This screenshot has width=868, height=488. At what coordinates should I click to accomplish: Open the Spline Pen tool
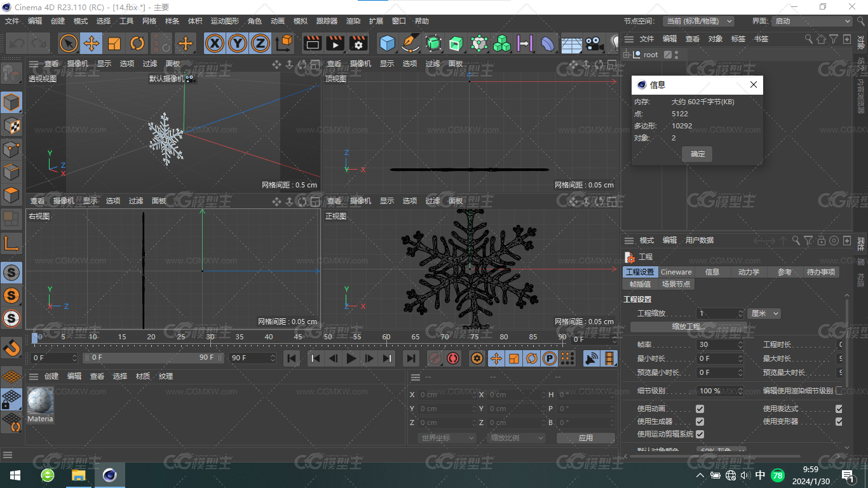pos(411,43)
